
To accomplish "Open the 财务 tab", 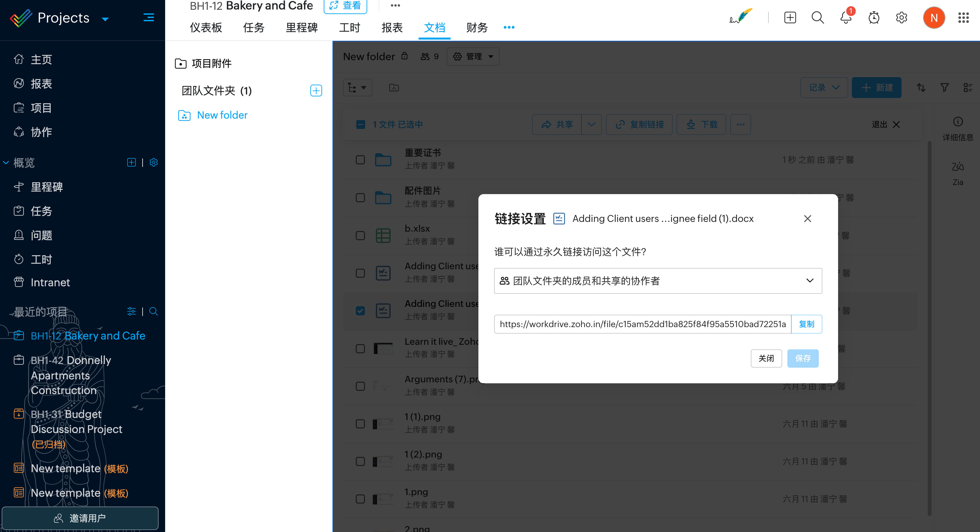I will click(477, 27).
